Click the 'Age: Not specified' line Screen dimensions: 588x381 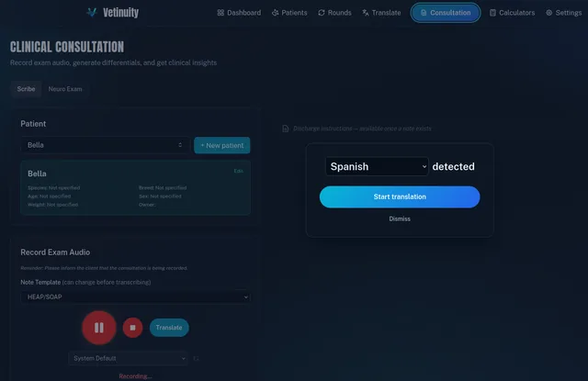click(49, 196)
